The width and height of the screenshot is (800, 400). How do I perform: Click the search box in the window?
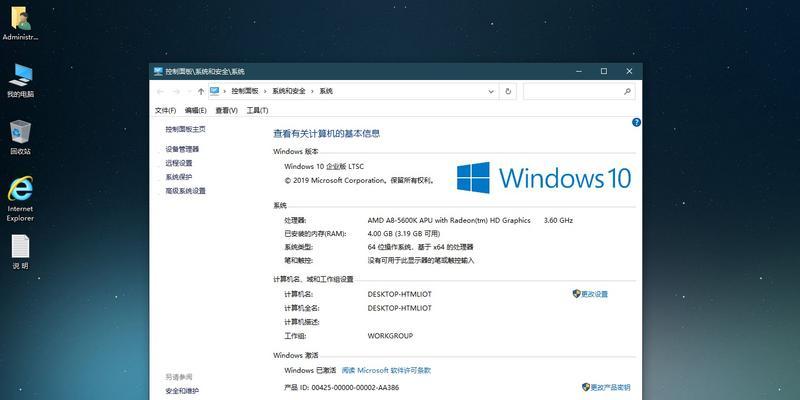point(579,91)
